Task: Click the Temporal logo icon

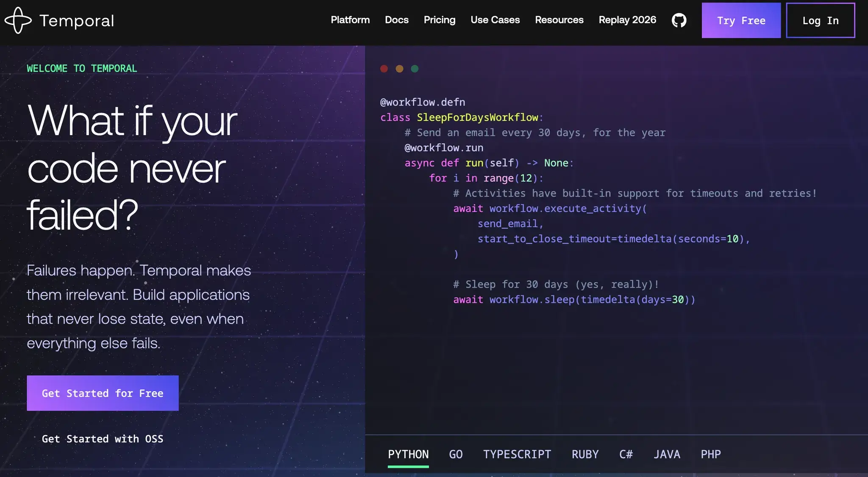Action: 18,20
